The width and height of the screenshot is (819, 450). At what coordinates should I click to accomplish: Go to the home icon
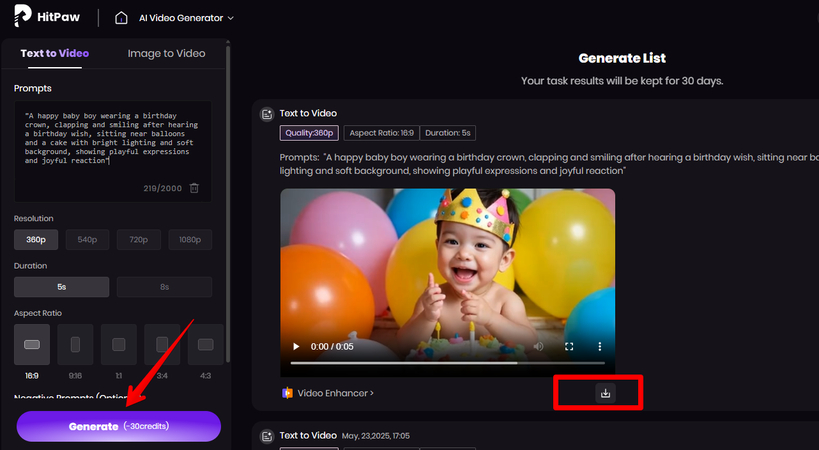pyautogui.click(x=121, y=18)
